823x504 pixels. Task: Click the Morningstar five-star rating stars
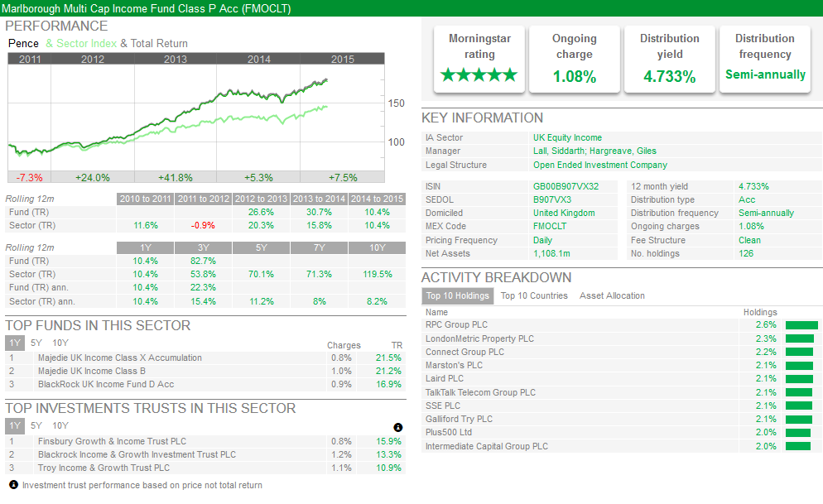[479, 75]
